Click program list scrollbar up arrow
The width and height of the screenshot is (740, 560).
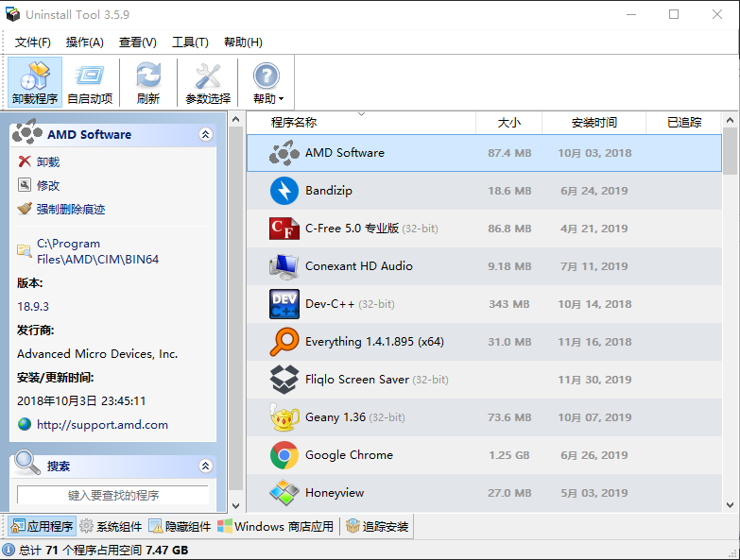coord(731,120)
